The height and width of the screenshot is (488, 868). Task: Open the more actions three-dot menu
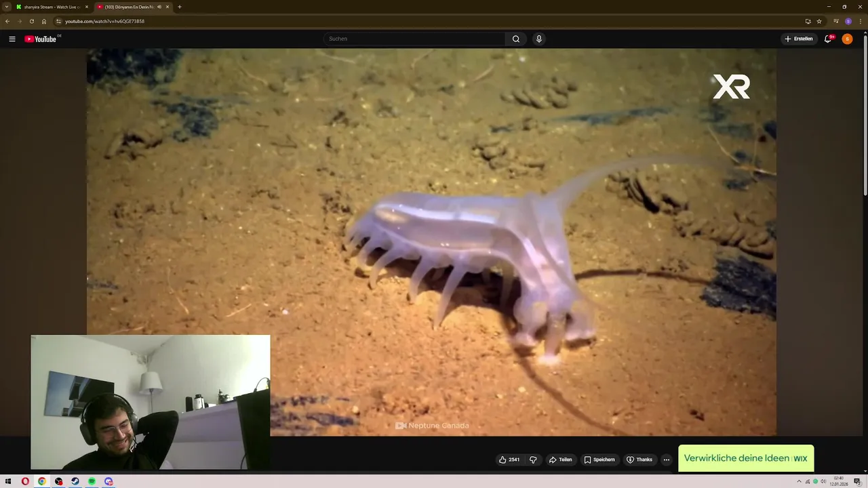pyautogui.click(x=667, y=460)
